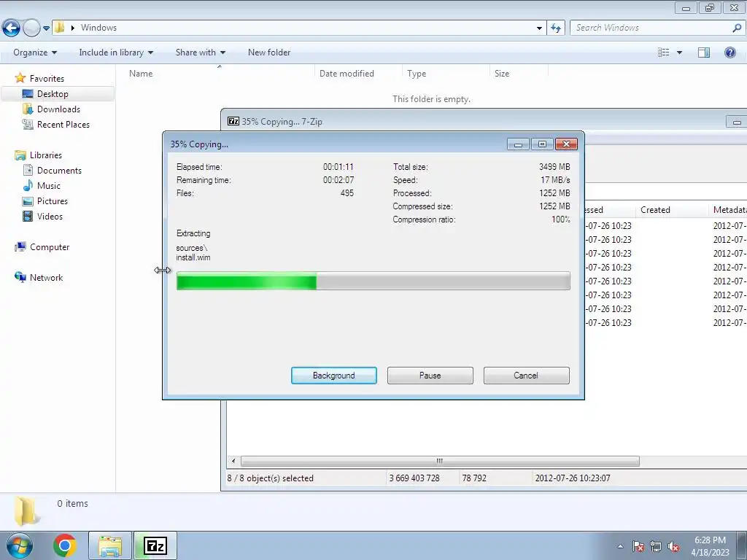Screen dimensions: 747x560
Task: Click status value '78 792'
Action: pyautogui.click(x=474, y=478)
